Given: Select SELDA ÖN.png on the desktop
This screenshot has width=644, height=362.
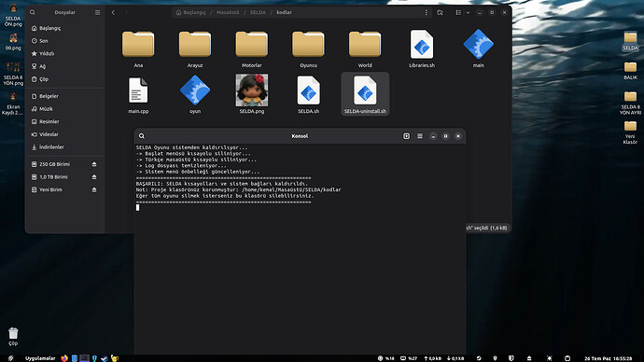Looking at the screenshot, I should pyautogui.click(x=13, y=16).
